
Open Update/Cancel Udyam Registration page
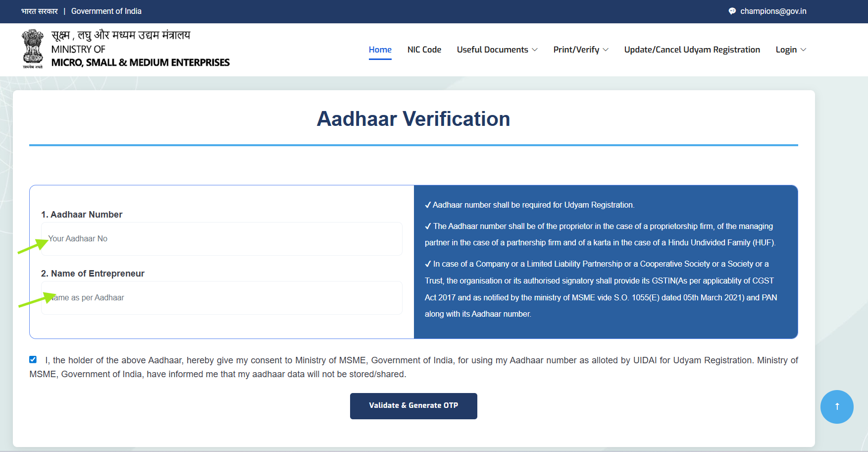[692, 50]
